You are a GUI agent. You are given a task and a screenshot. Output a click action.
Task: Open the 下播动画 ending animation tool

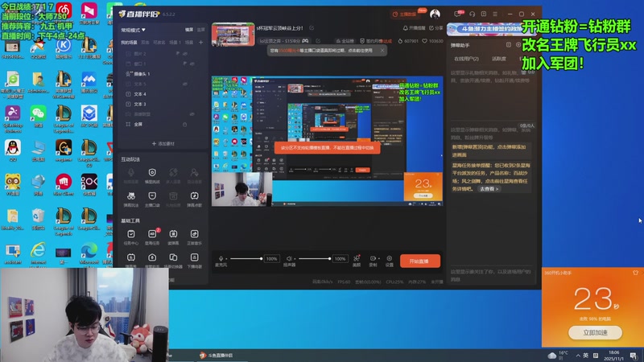pyautogui.click(x=194, y=260)
